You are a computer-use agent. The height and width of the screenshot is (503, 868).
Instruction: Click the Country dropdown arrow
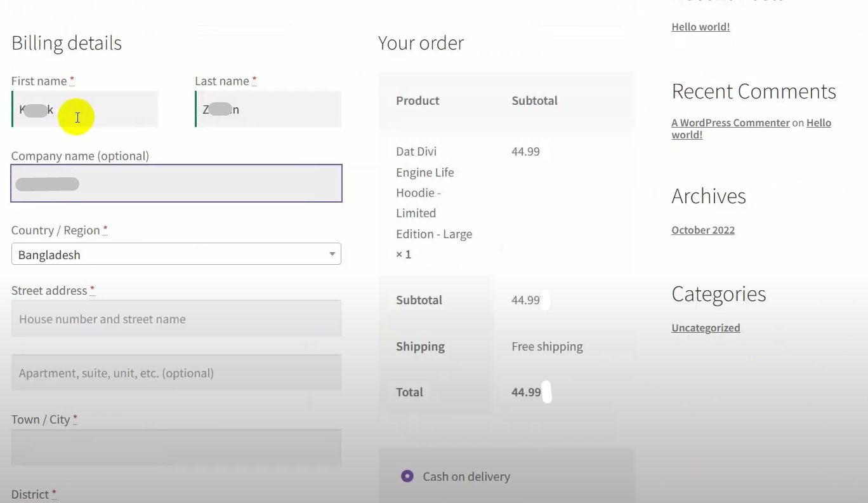(x=332, y=255)
